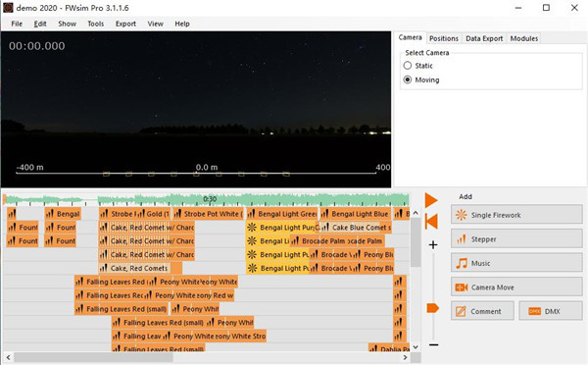Click the timeline vertical scrollbar down arrow
Screen dimensions: 588x365
tap(416, 347)
